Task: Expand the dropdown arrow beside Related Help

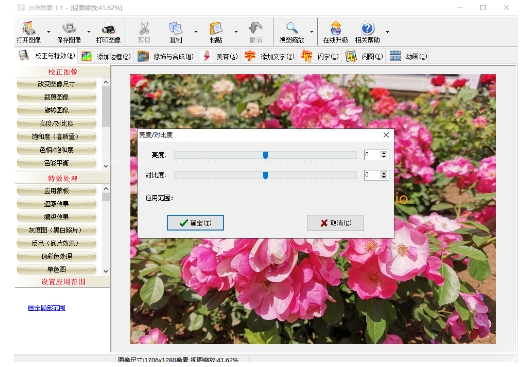Action: point(387,32)
